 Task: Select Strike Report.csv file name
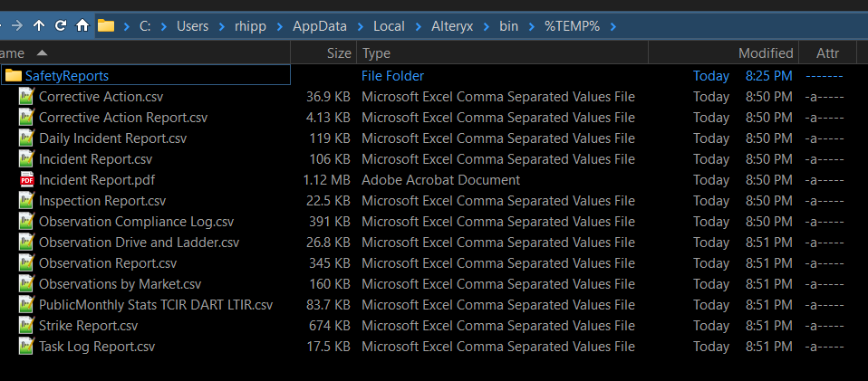89,326
